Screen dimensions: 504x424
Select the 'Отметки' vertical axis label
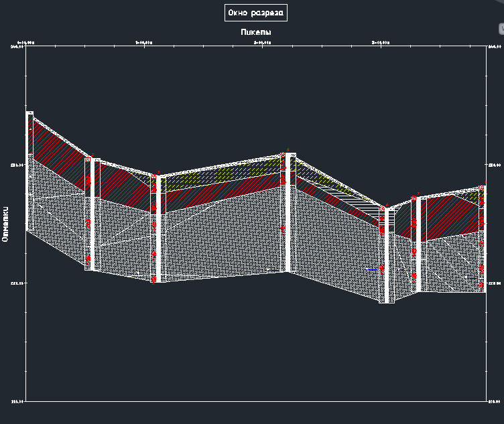(5, 223)
